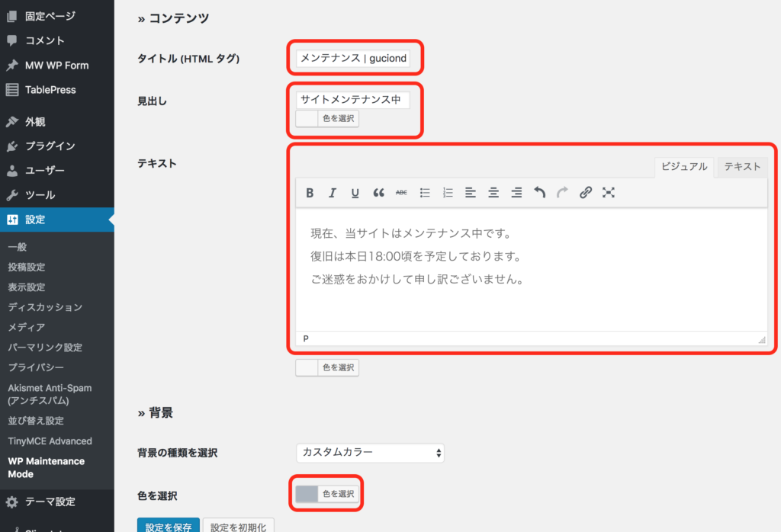This screenshot has width=781, height=532.
Task: Open プラグイン in the sidebar menu
Action: coord(50,146)
